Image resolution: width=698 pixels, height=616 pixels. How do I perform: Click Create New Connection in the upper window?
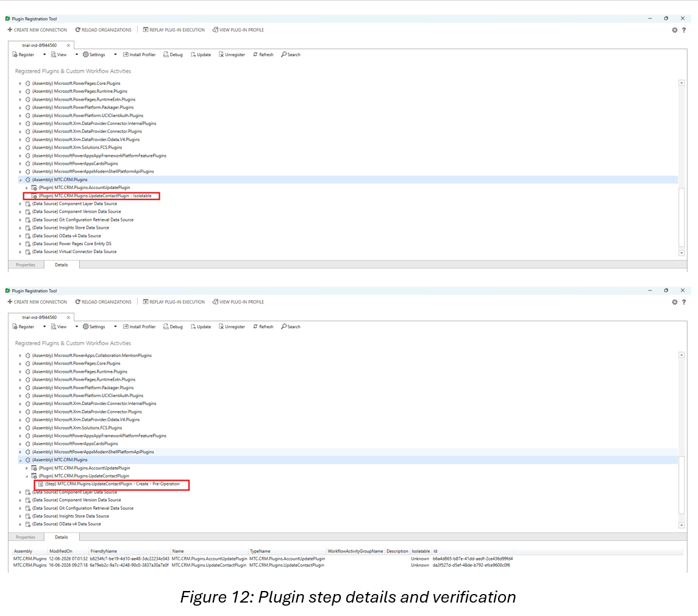[37, 30]
